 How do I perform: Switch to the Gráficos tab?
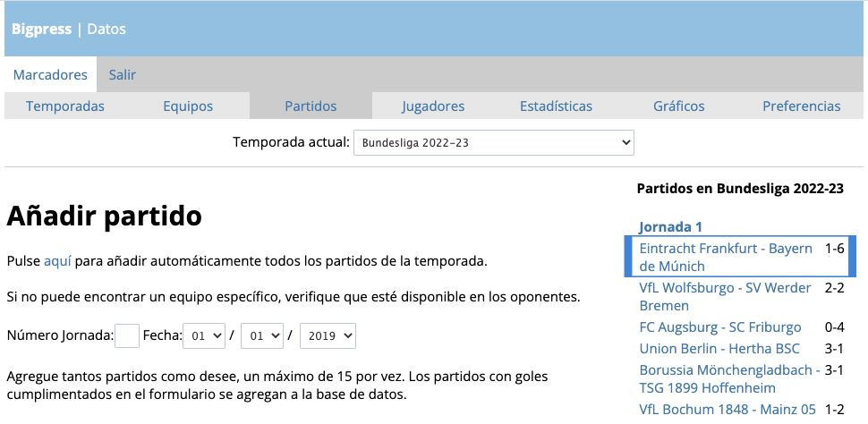[678, 106]
